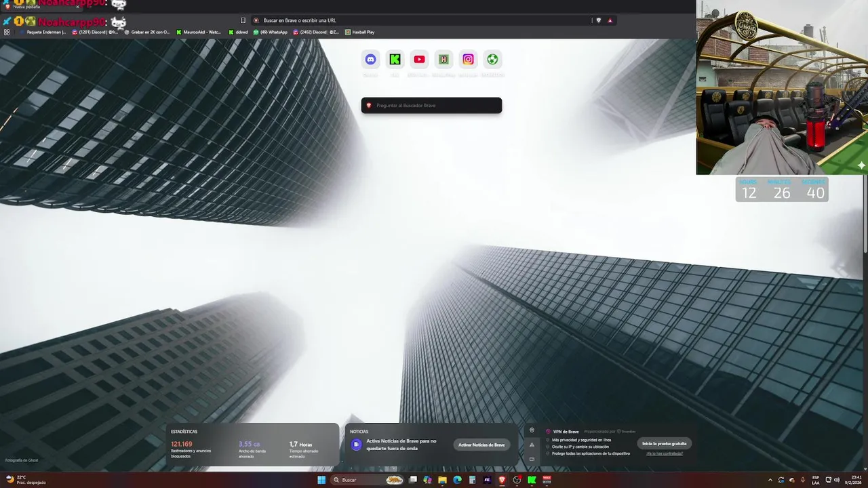Open the Kick shortcut tile
The width and height of the screenshot is (868, 488).
pos(395,59)
